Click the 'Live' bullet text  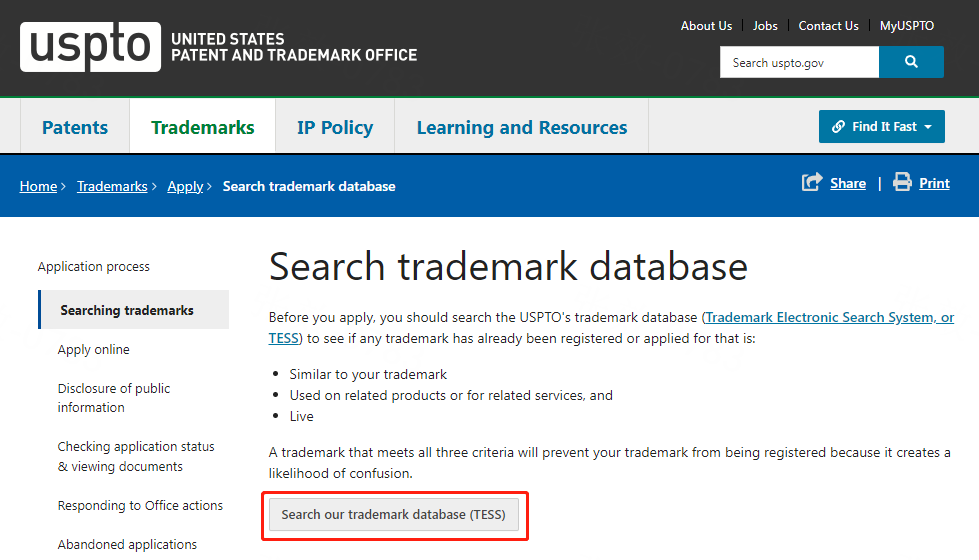(x=301, y=416)
